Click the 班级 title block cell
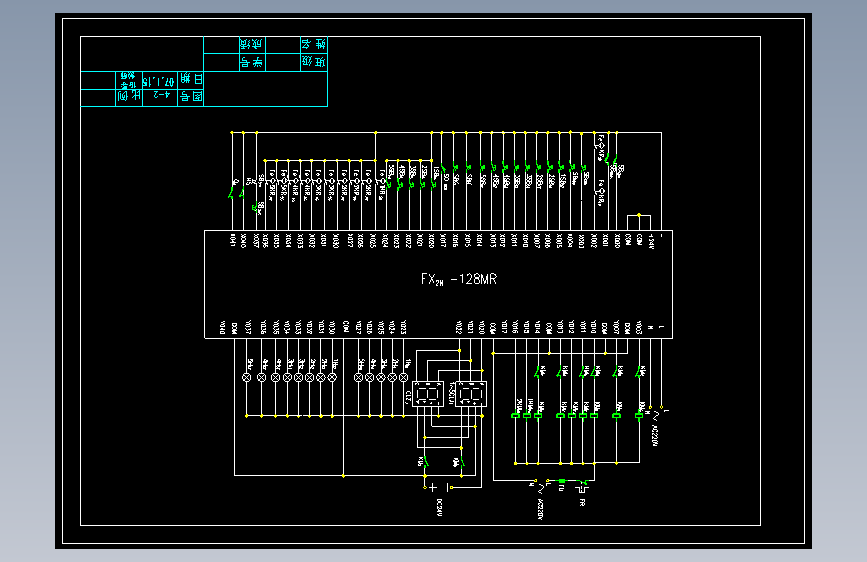The width and height of the screenshot is (867, 562). coord(314,62)
